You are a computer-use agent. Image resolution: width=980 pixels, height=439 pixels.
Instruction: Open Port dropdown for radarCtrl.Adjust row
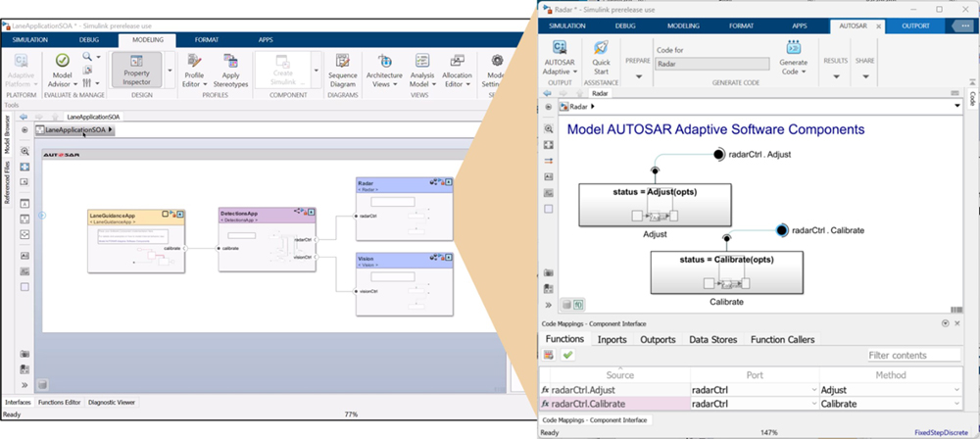[814, 390]
